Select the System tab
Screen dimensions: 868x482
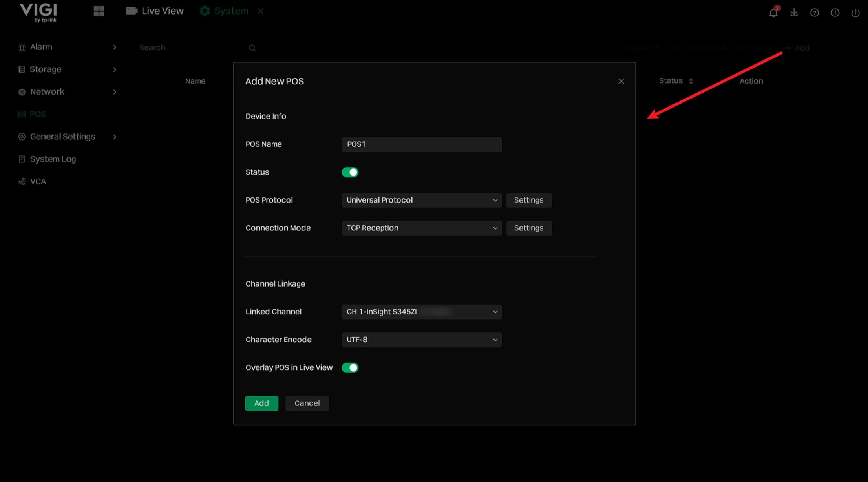[224, 11]
